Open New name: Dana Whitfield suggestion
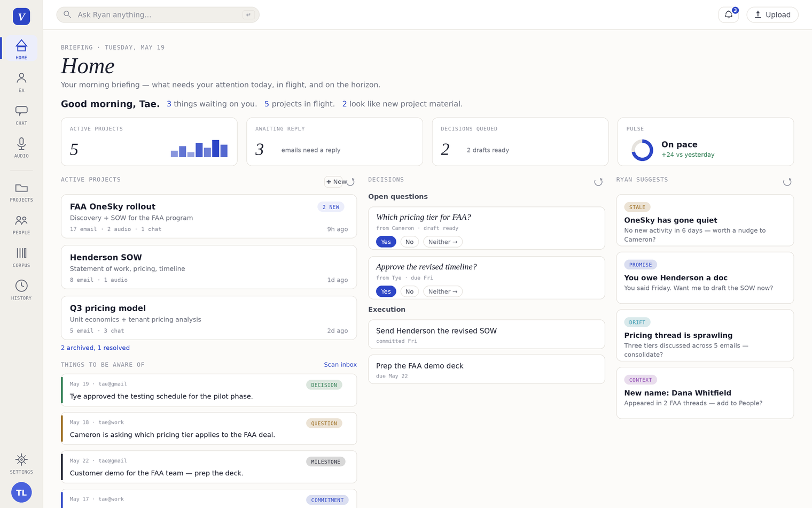The height and width of the screenshot is (508, 812). [x=705, y=393]
